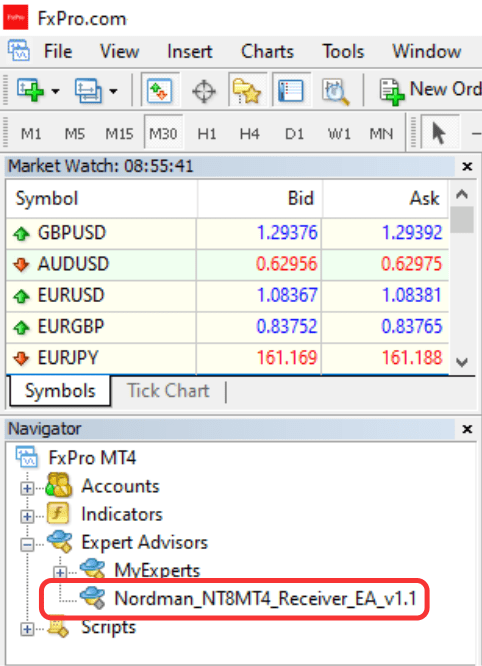Select the M1 timeframe
Viewport: 482px width, 666px height.
click(x=31, y=134)
